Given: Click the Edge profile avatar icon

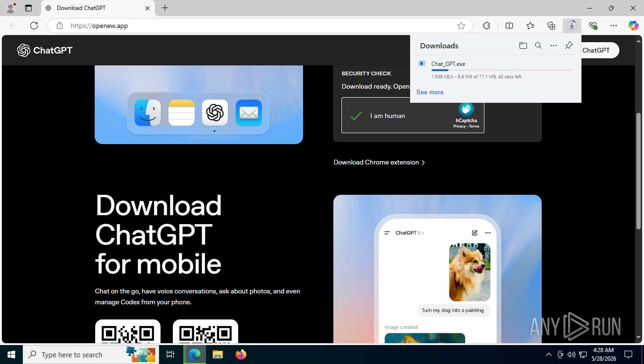Looking at the screenshot, I should [x=10, y=8].
